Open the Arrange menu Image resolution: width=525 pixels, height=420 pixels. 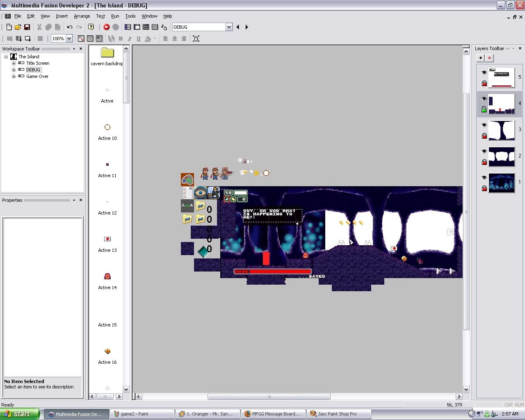82,16
